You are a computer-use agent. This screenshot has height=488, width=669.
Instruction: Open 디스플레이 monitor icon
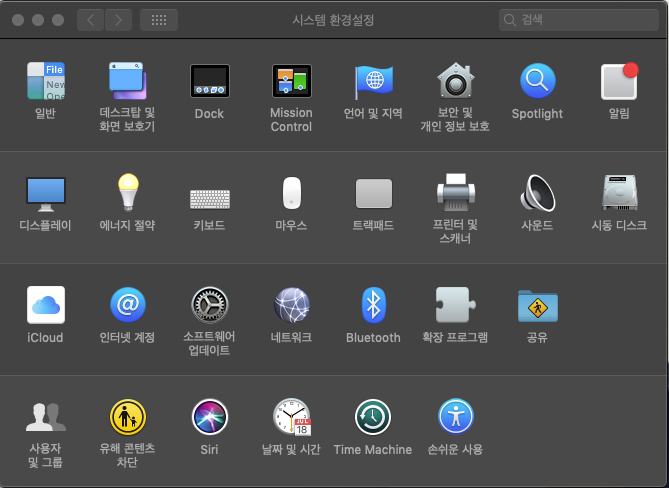pos(46,194)
